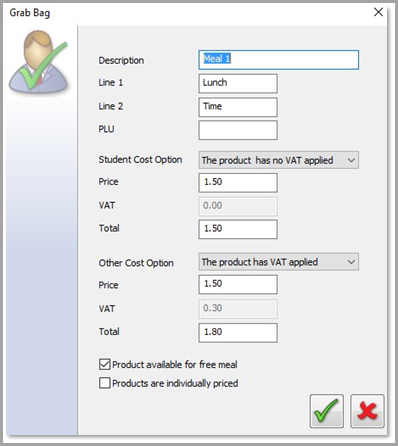Viewport: 398px width, 446px height.
Task: Select the Description field containing Meal 1
Action: [x=279, y=60]
